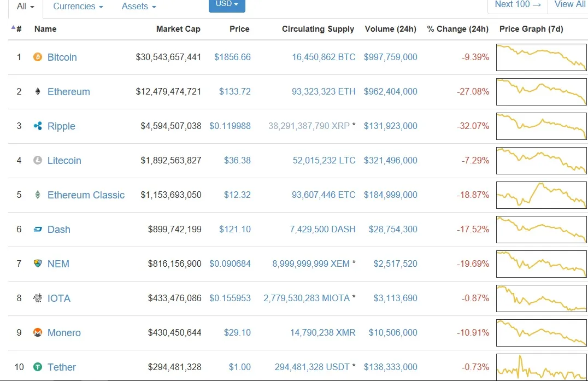Click the NEM shield icon
This screenshot has width=588, height=381.
(38, 263)
